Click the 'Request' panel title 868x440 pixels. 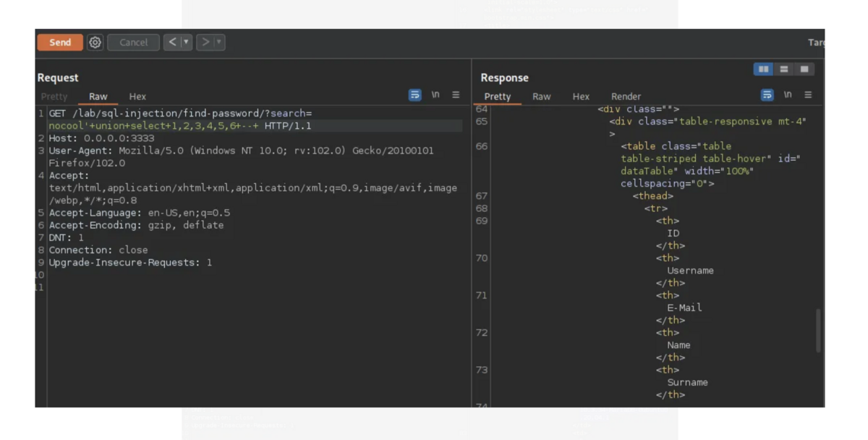[58, 77]
